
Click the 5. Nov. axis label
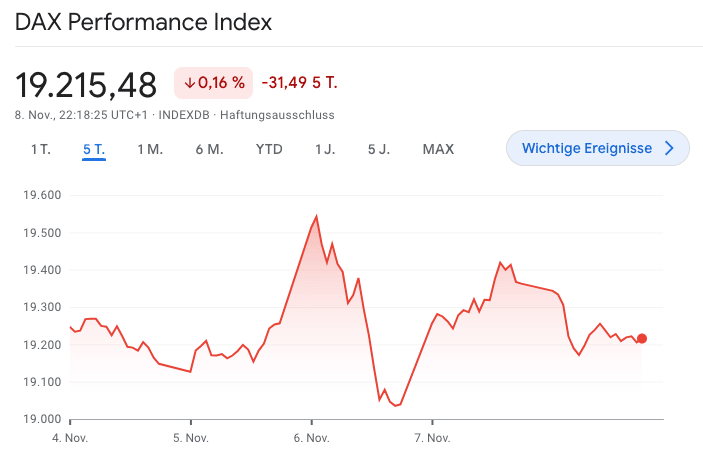[190, 437]
